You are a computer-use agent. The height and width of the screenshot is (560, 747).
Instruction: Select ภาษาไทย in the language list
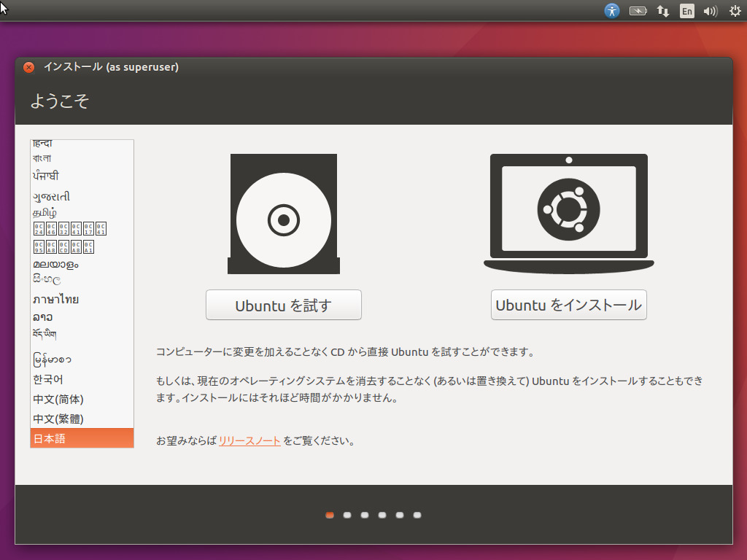tap(82, 299)
